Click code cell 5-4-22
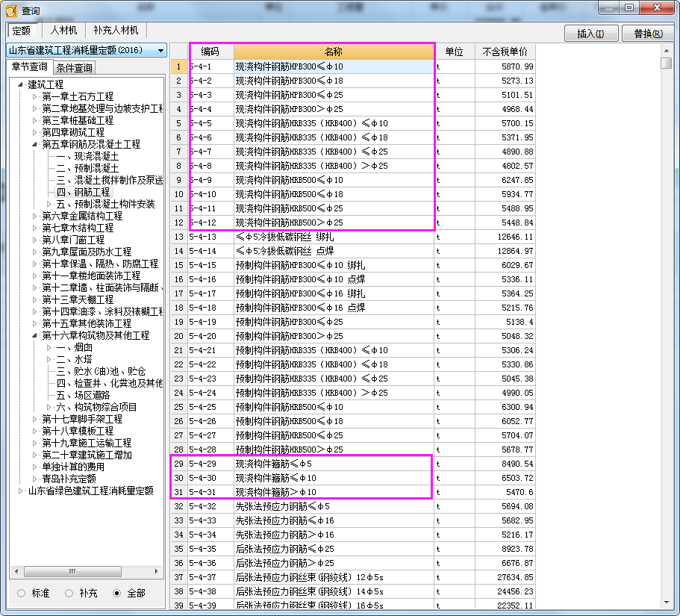 click(210, 364)
